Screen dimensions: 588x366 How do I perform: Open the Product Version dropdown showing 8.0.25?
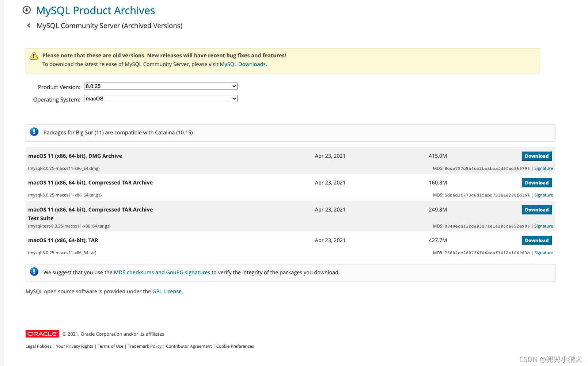click(161, 86)
